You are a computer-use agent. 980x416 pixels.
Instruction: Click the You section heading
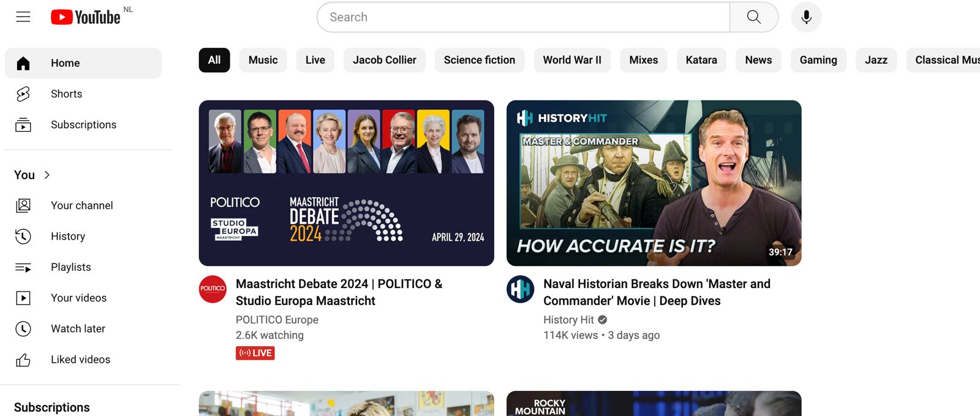click(x=24, y=175)
